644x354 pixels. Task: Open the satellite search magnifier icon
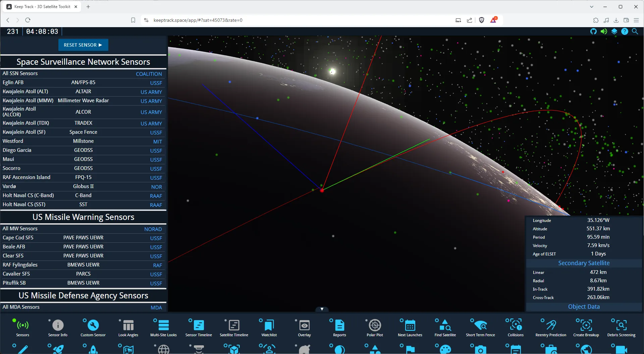tap(635, 32)
